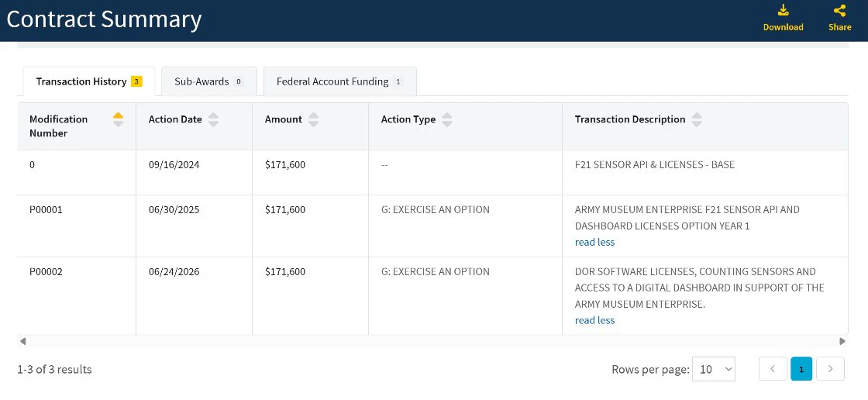
Task: Click the Download icon
Action: coord(783,11)
